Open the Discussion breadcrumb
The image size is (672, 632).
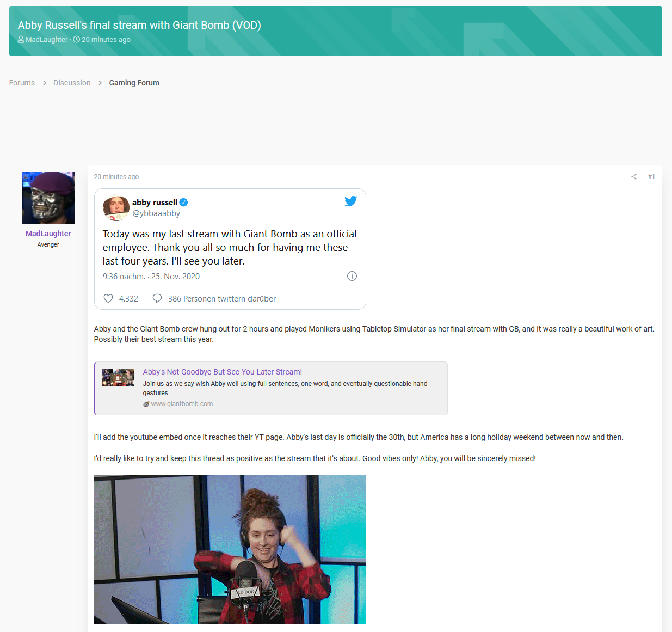point(72,83)
